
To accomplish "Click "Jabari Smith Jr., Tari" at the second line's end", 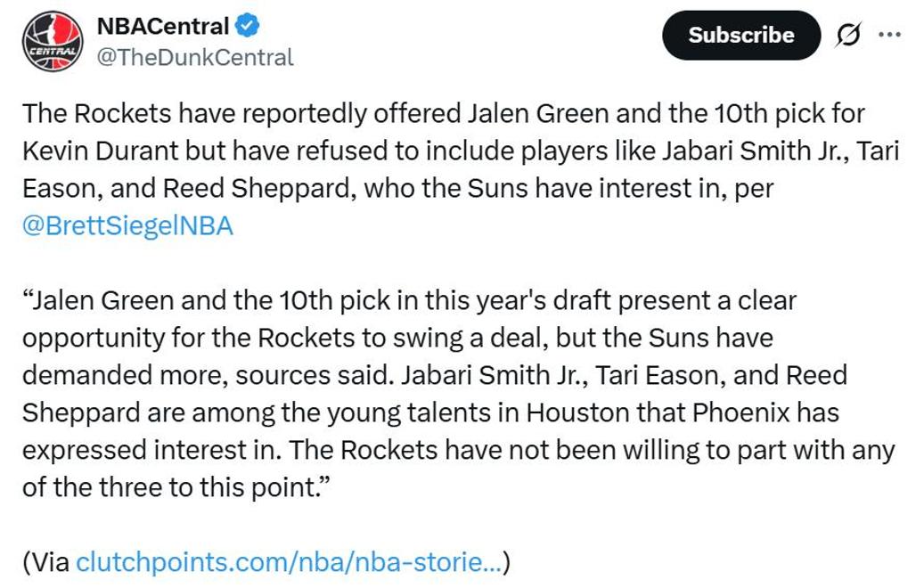I will 781,151.
